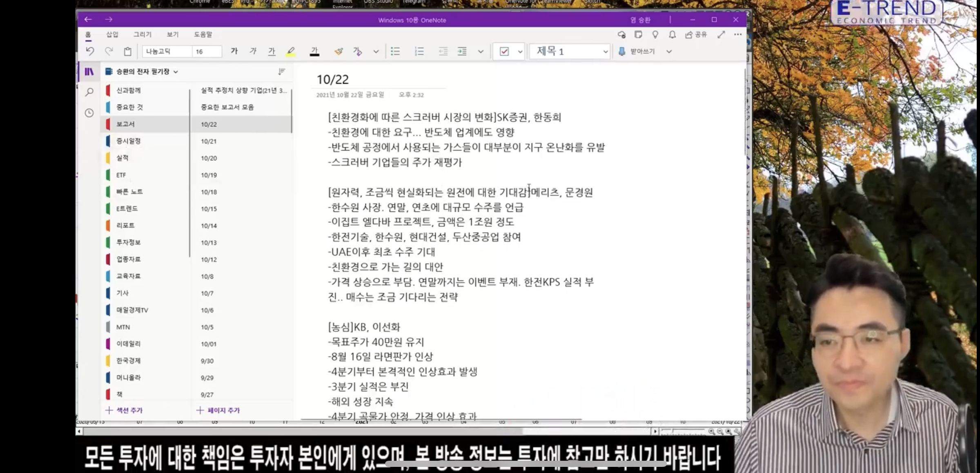The width and height of the screenshot is (980, 473).
Task: Switch to the 홈 tab
Action: pyautogui.click(x=88, y=35)
